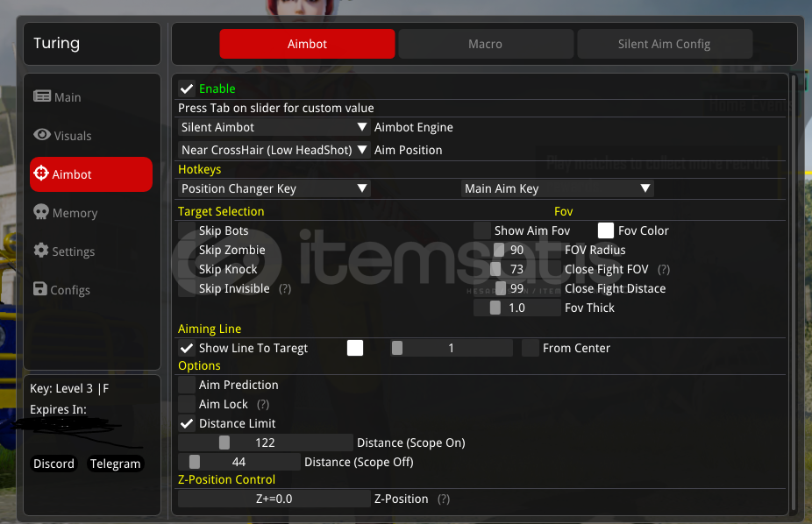Image resolution: width=812 pixels, height=524 pixels.
Task: Click the help mark beside Aim Lock
Action: pyautogui.click(x=263, y=404)
